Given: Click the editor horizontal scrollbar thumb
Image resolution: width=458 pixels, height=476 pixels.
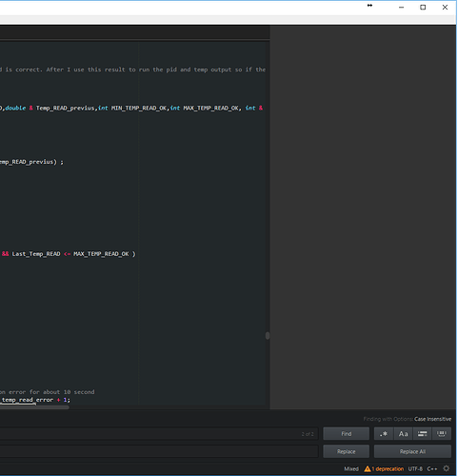Looking at the screenshot, I should pos(34,407).
